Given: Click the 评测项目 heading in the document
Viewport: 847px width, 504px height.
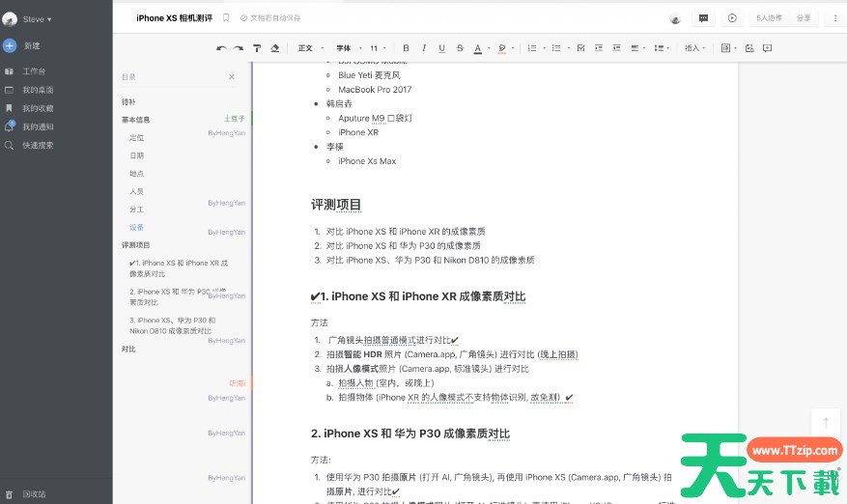Looking at the screenshot, I should tap(335, 205).
